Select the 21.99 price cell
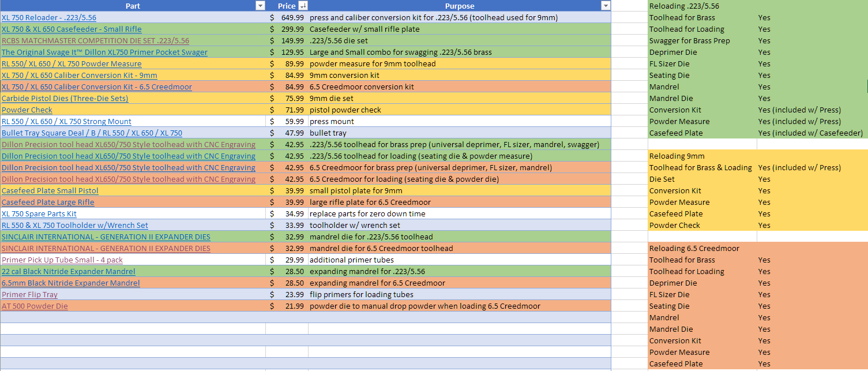The image size is (868, 371). coord(287,306)
